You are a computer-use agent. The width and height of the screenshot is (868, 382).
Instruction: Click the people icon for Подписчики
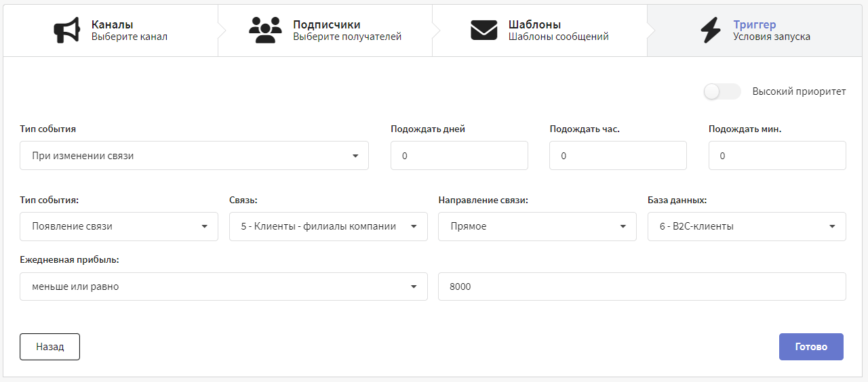265,30
